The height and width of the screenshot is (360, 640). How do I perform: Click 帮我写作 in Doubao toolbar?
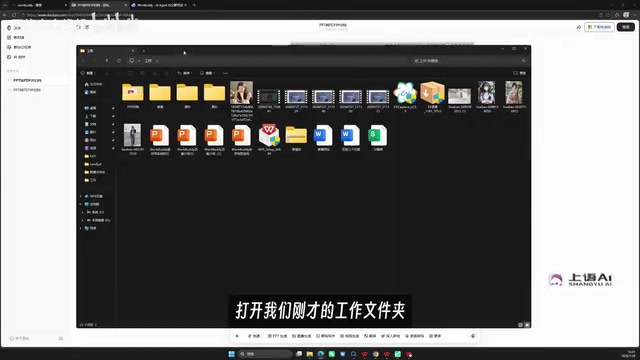[326, 336]
